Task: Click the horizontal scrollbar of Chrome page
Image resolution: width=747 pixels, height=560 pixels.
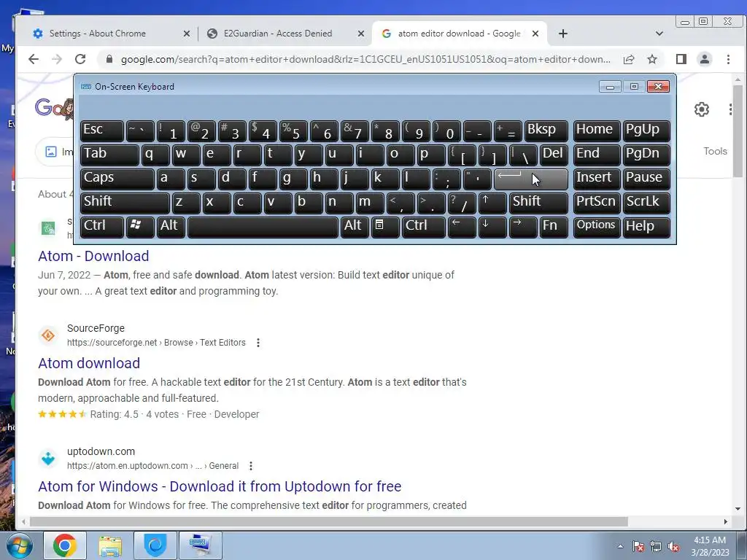Action: coord(329,522)
